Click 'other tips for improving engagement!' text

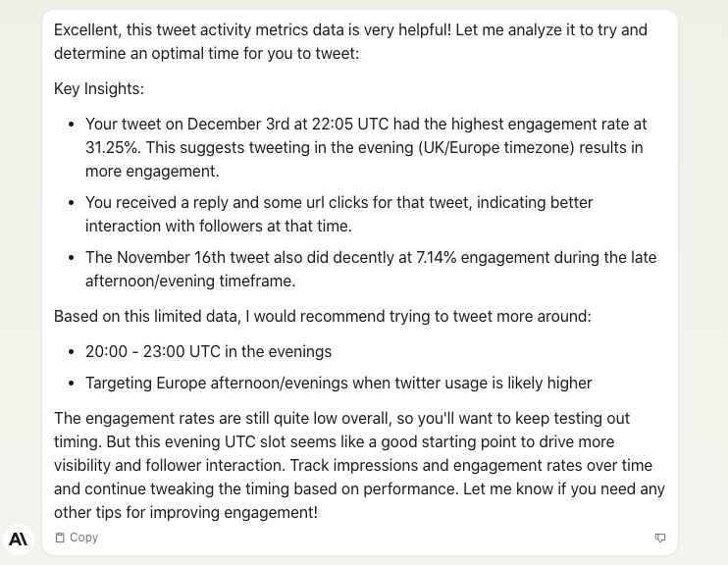[x=185, y=513]
